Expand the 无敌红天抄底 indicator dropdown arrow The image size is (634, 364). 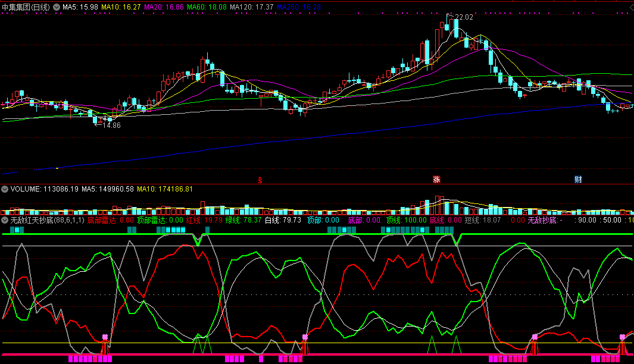click(5, 220)
